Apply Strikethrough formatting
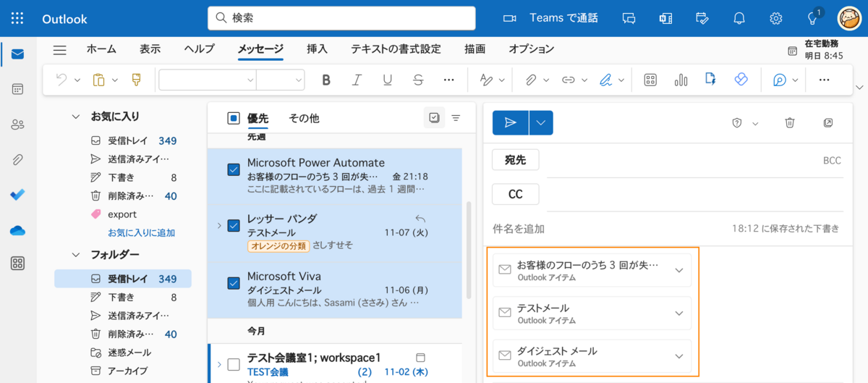868x383 pixels. point(418,80)
